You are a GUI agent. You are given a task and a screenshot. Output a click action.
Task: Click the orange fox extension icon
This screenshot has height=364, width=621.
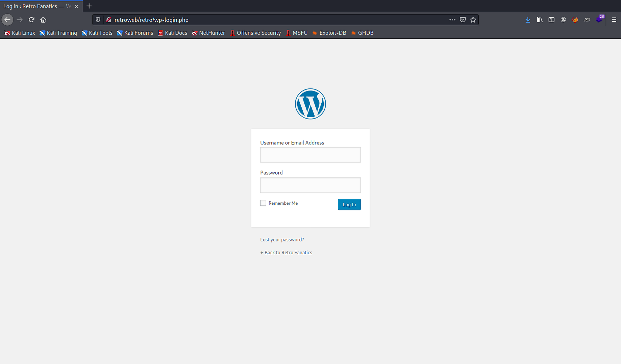575,20
